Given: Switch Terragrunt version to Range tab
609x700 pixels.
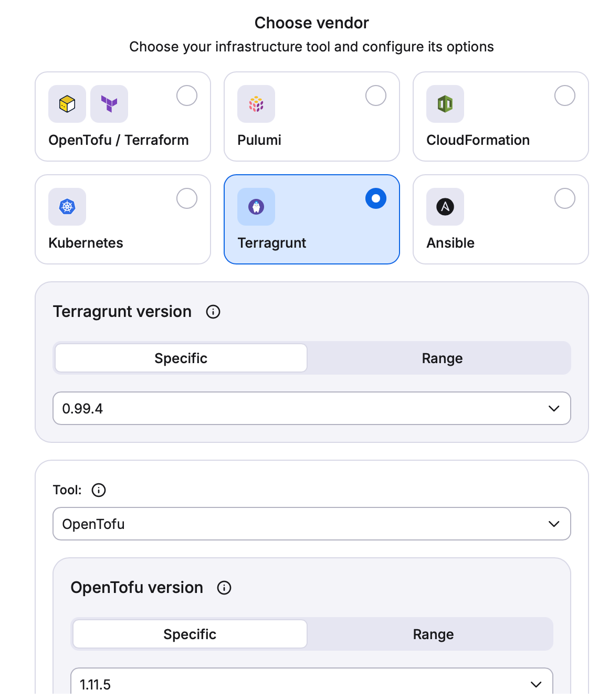Looking at the screenshot, I should click(442, 358).
